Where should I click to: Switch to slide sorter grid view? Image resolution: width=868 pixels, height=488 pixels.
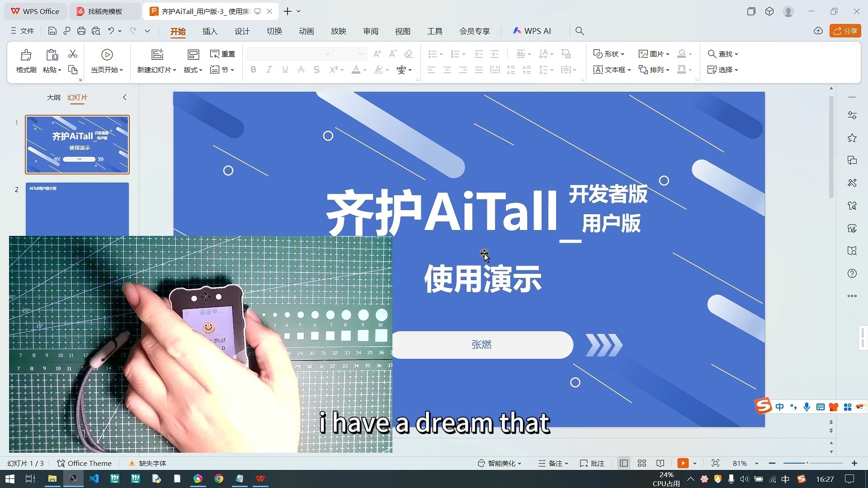pos(642,463)
